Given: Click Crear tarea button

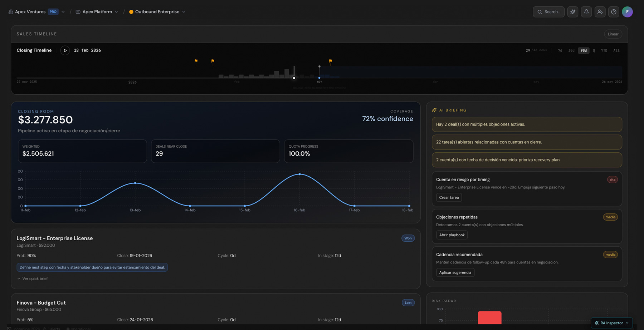Looking at the screenshot, I should tap(449, 197).
